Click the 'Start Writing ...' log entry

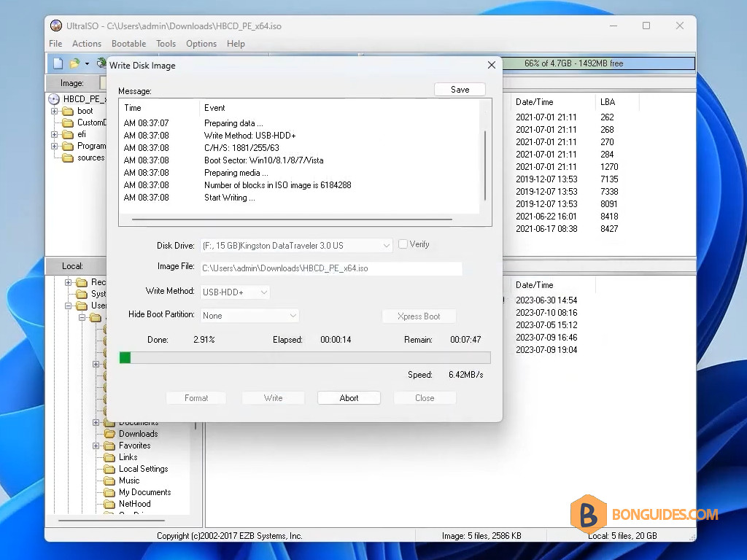tap(230, 198)
